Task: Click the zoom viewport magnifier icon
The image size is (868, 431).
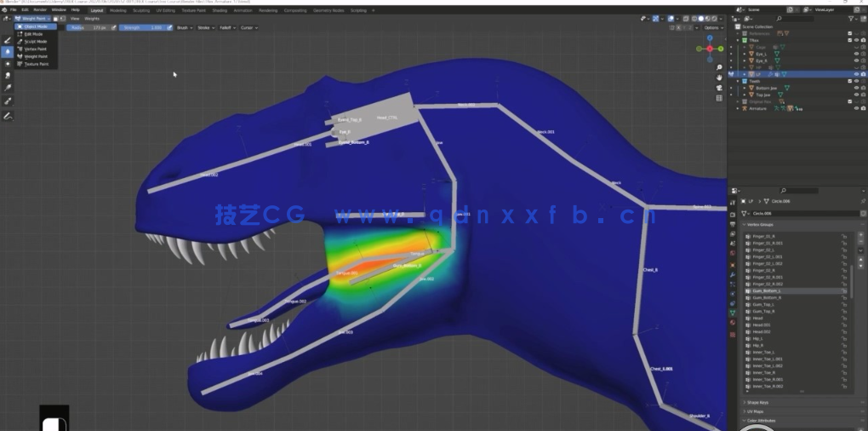Action: point(719,67)
